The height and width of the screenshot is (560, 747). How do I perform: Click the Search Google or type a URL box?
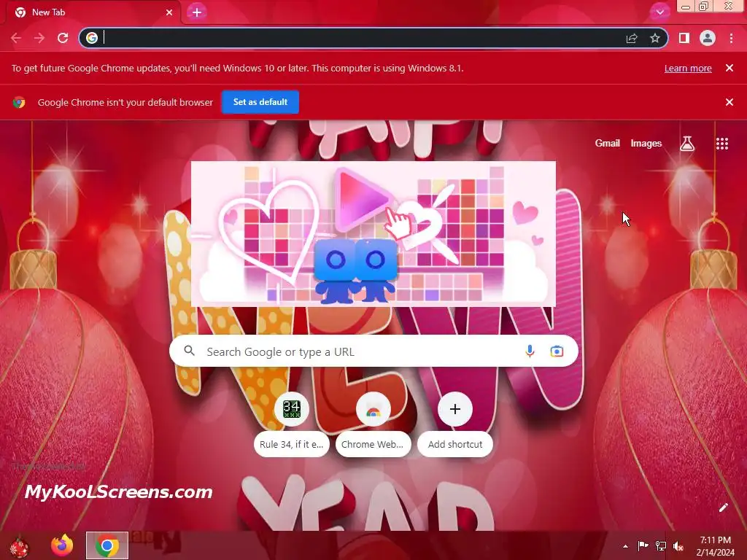373,351
